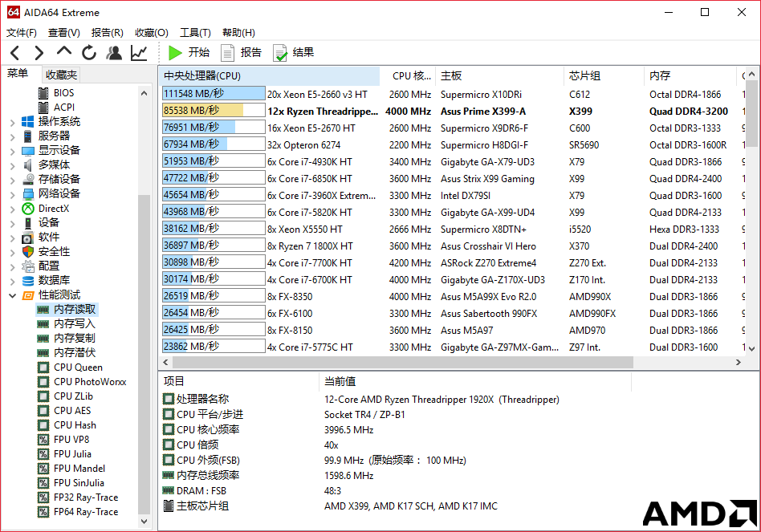This screenshot has width=761, height=532.
Task: Click the CPU PhotoWorxx benchmark icon
Action: tap(43, 382)
